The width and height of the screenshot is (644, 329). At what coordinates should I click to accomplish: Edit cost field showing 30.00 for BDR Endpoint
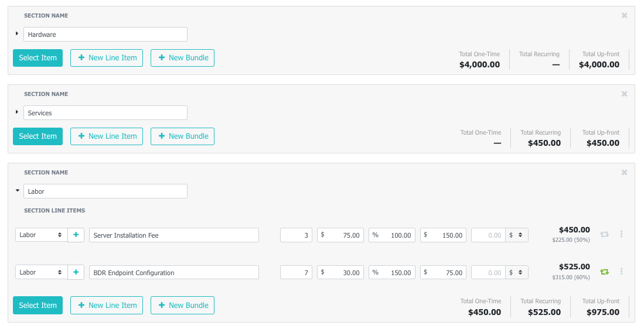[340, 272]
